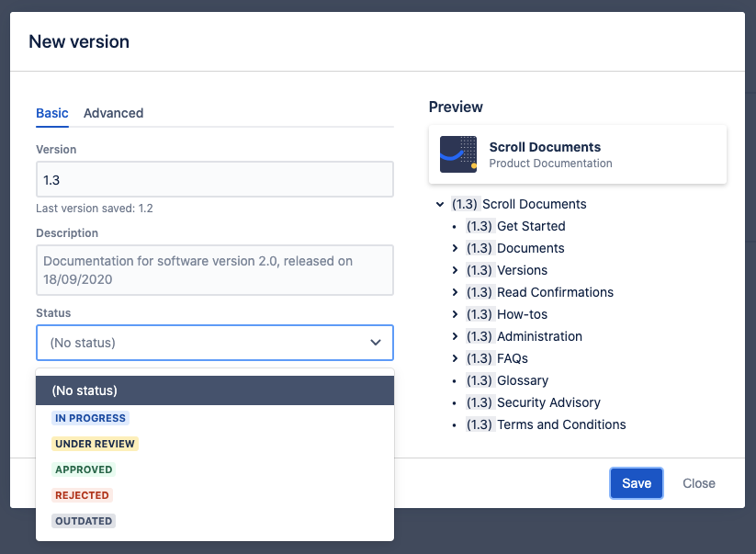Open the Glossary page in preview

click(522, 380)
